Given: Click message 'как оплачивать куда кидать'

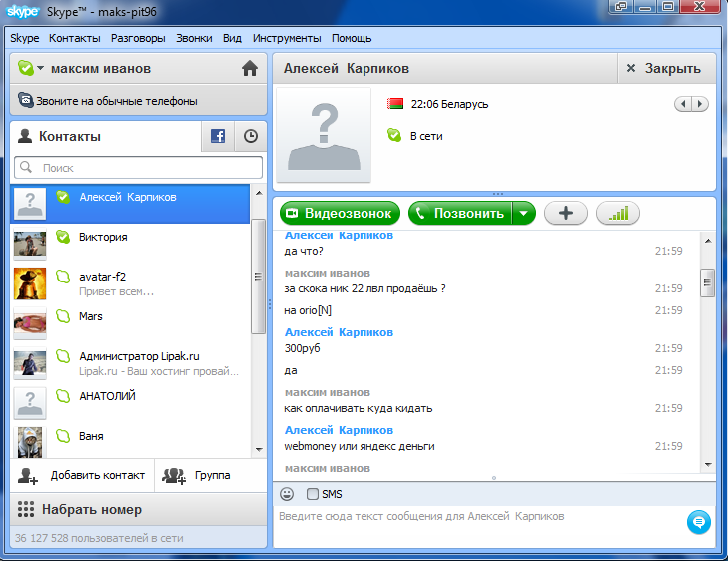Looking at the screenshot, I should (358, 408).
